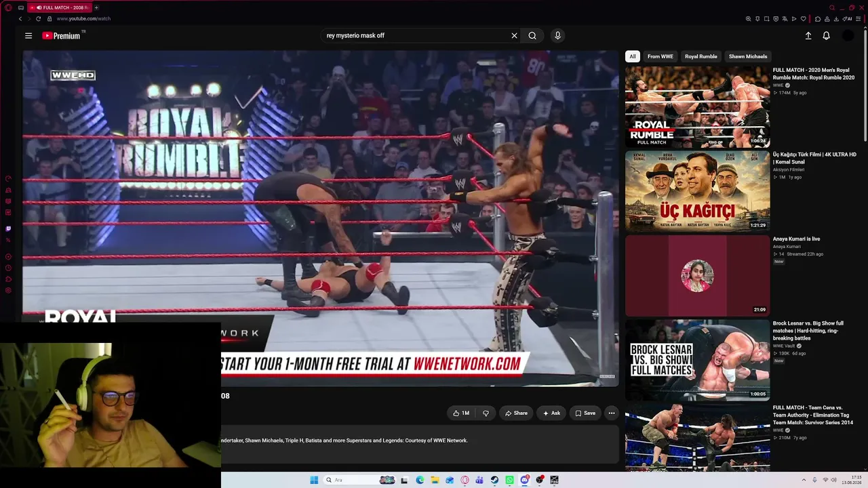Click the video player to pause

click(321, 218)
